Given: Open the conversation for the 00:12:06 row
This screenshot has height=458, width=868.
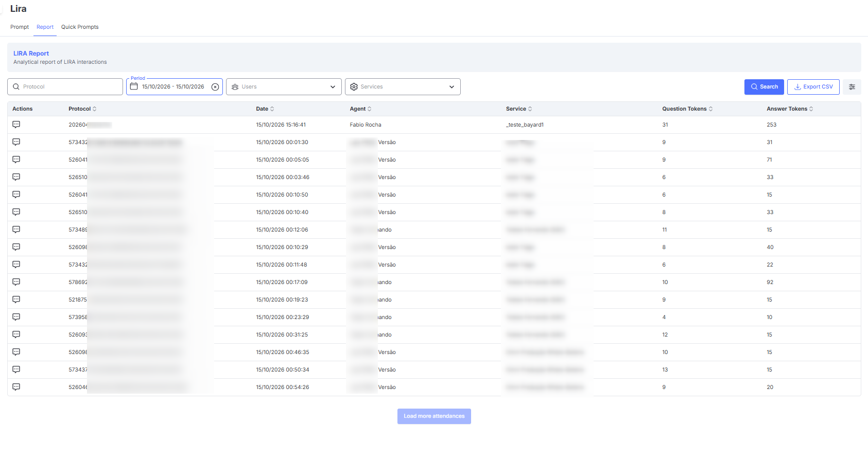Looking at the screenshot, I should pyautogui.click(x=16, y=230).
